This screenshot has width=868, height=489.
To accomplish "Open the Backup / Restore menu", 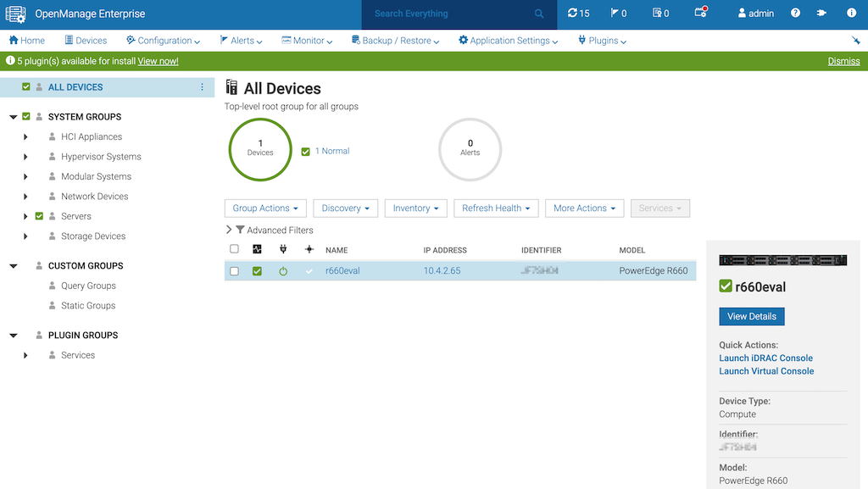I will pyautogui.click(x=395, y=41).
